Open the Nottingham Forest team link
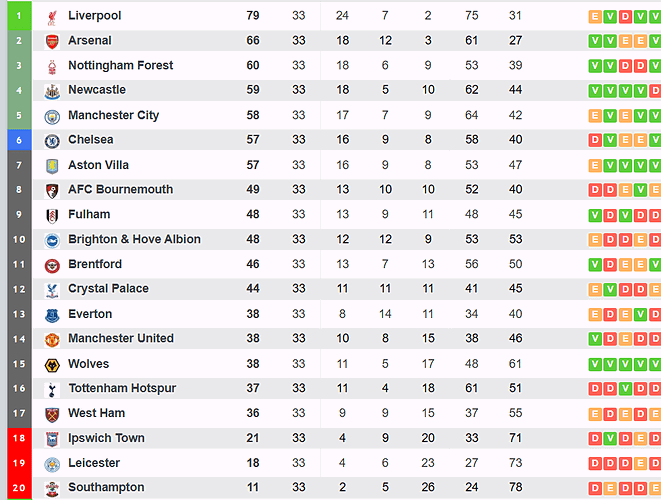Screen dimensions: 661x500 pos(121,65)
